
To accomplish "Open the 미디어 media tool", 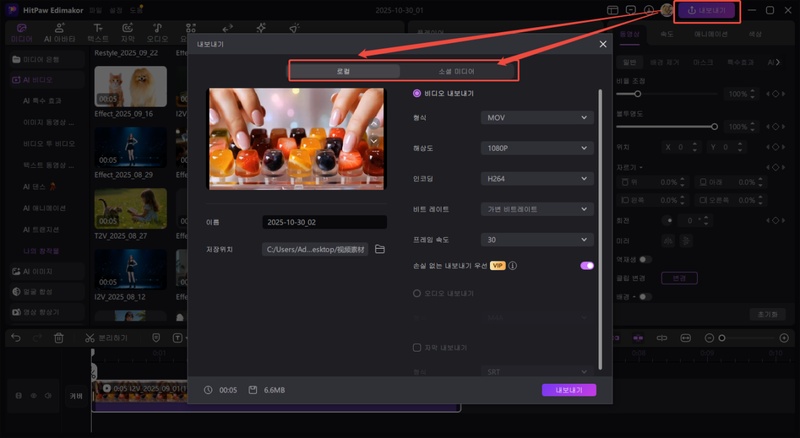I will click(21, 33).
